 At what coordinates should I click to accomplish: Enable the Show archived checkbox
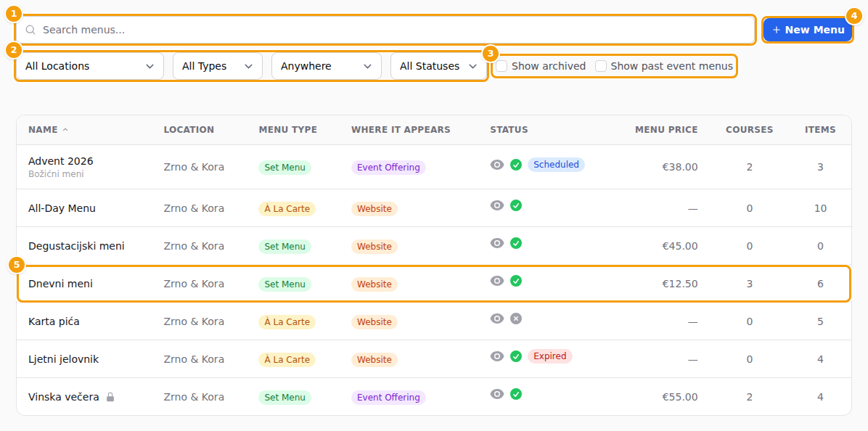point(501,67)
